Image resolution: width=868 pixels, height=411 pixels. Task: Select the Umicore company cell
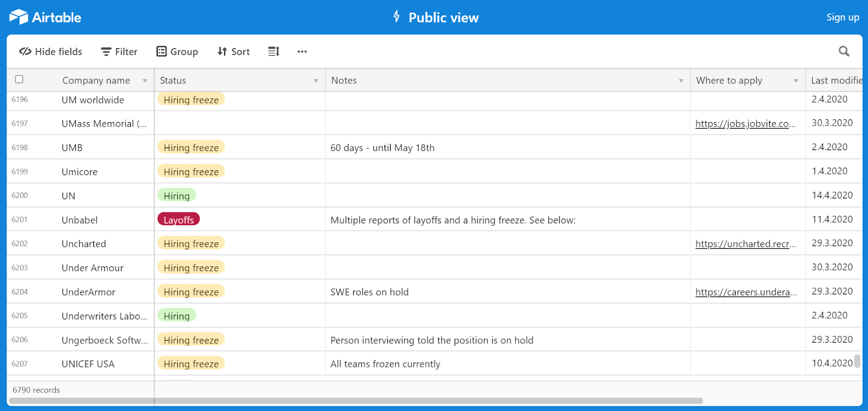click(80, 172)
